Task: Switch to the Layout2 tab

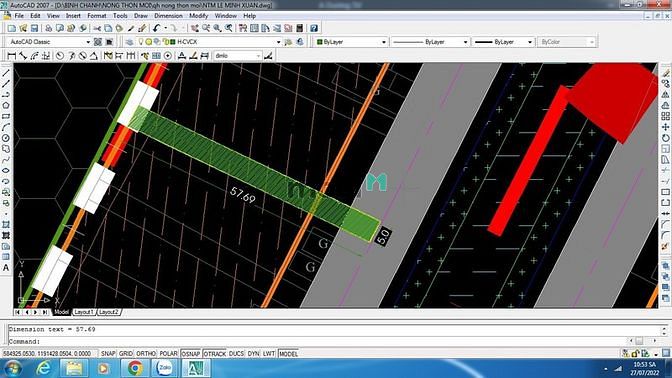Action: pos(108,312)
